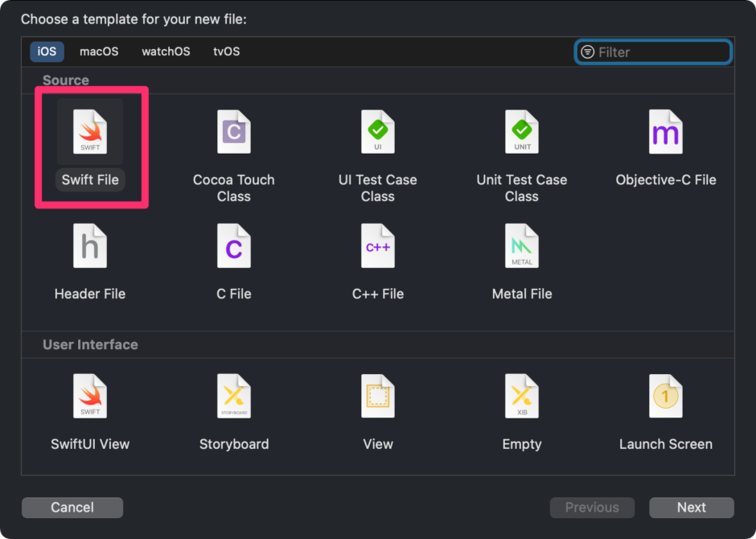Cancel the template selection

[x=72, y=507]
